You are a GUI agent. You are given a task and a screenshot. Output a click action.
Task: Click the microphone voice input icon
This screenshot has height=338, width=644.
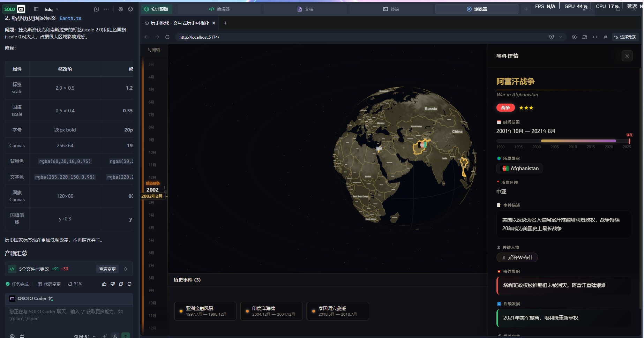(115, 336)
